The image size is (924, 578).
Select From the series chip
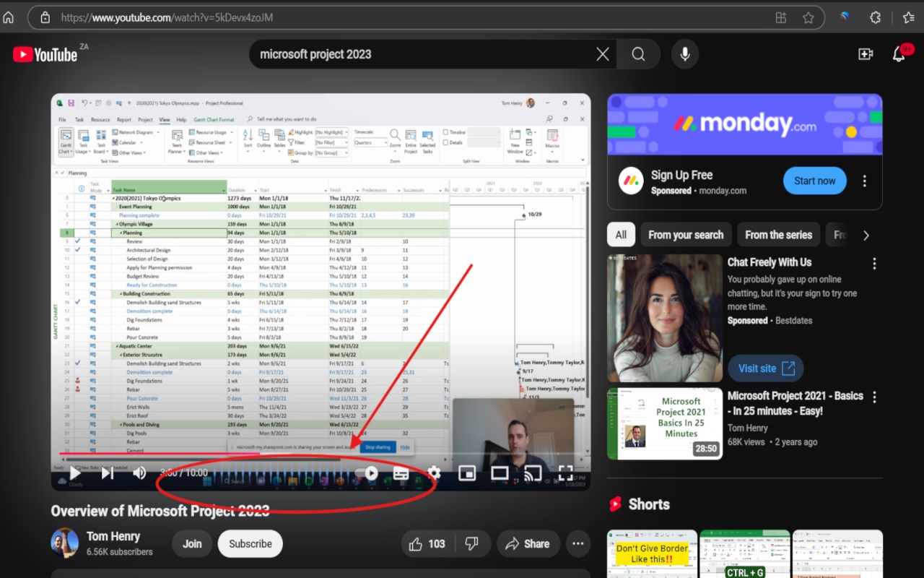778,235
